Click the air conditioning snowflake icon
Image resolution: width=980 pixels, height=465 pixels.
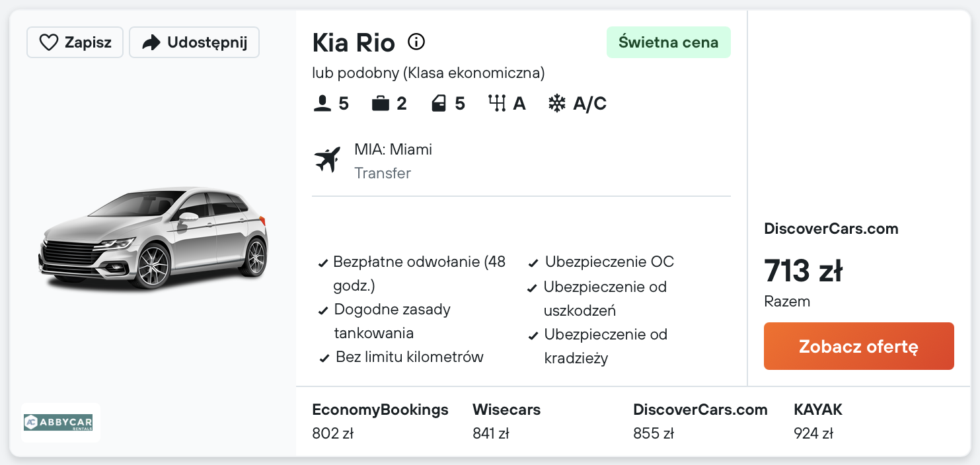pyautogui.click(x=557, y=104)
